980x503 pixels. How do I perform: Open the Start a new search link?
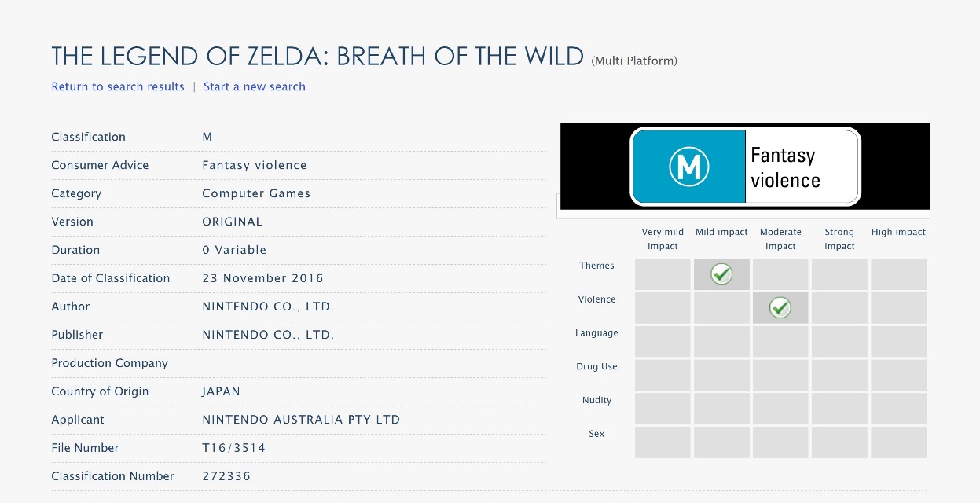pyautogui.click(x=255, y=86)
